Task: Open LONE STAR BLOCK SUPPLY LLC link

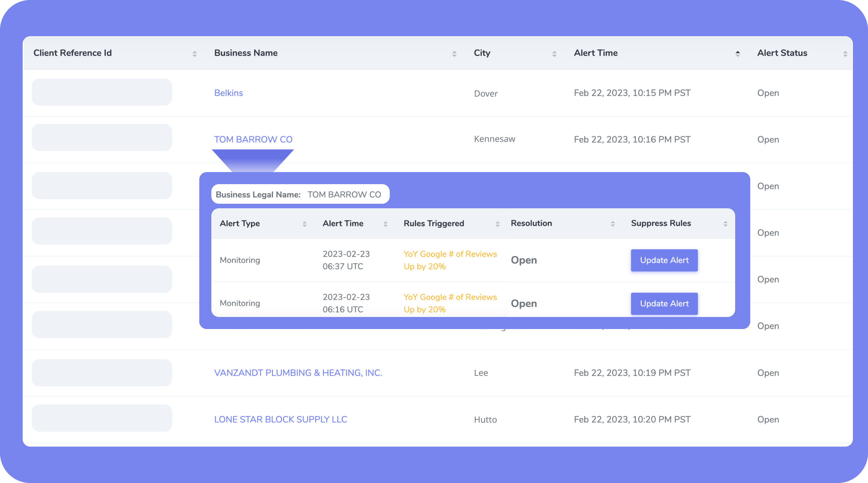Action: click(x=280, y=419)
